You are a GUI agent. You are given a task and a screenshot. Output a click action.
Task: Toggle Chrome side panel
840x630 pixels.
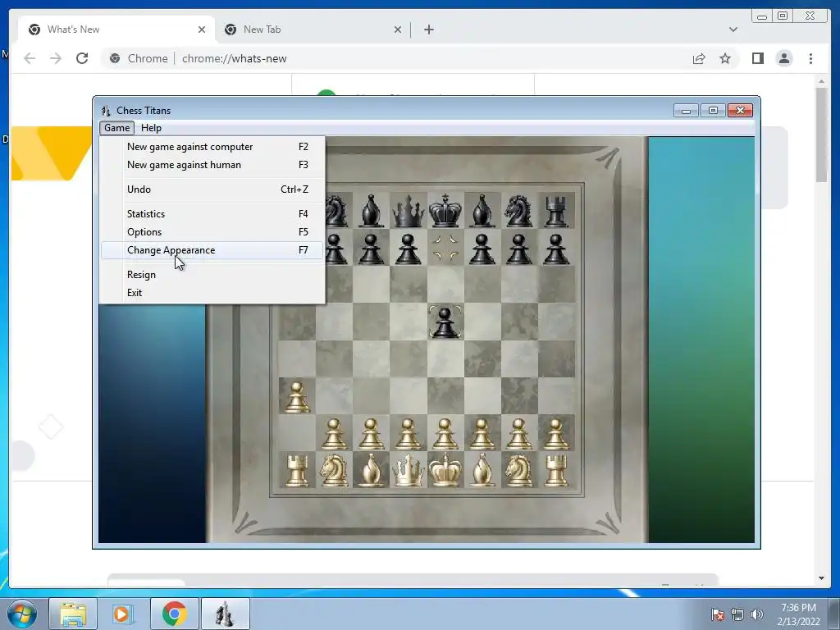click(x=757, y=58)
